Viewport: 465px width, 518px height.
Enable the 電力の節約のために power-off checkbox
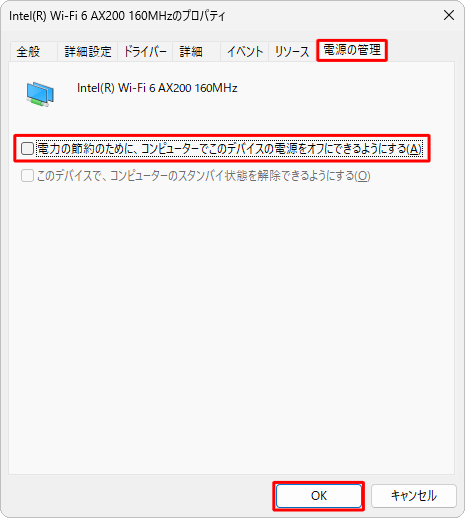point(27,149)
